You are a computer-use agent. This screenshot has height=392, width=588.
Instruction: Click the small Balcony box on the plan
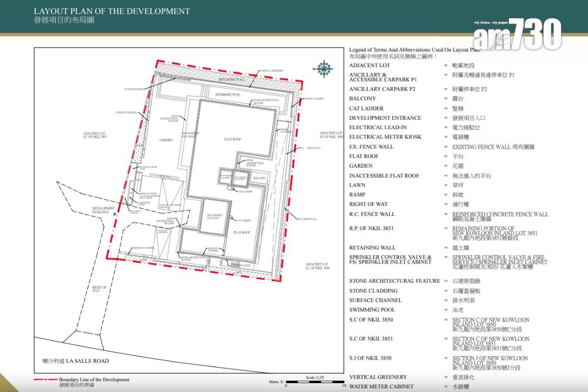coord(259,178)
